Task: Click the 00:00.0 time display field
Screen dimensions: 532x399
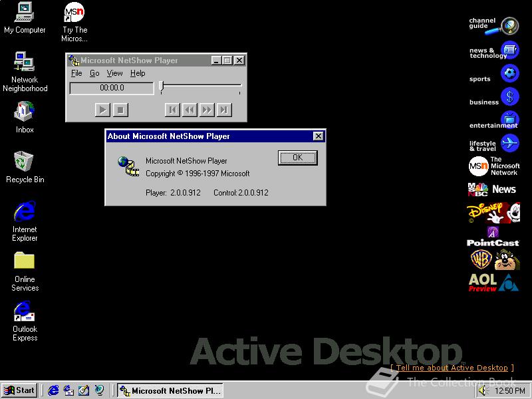Action: (112, 88)
